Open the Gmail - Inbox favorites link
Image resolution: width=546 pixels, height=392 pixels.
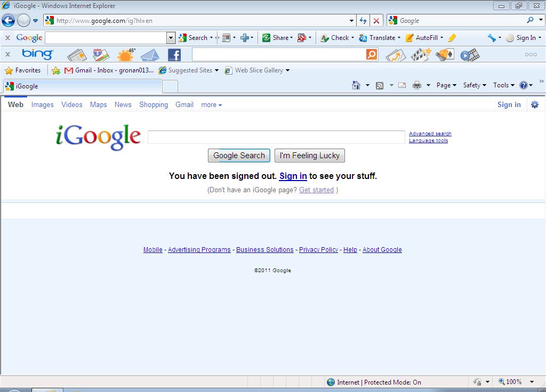(109, 70)
